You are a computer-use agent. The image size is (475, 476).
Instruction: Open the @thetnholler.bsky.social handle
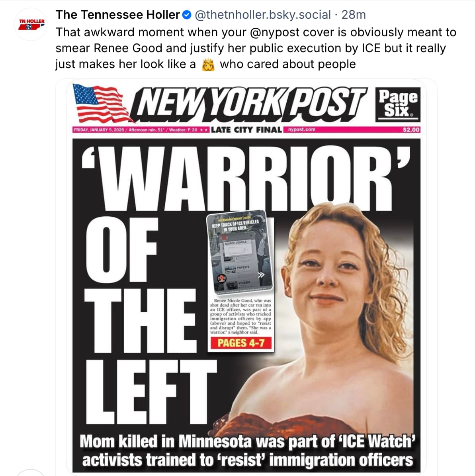click(262, 15)
